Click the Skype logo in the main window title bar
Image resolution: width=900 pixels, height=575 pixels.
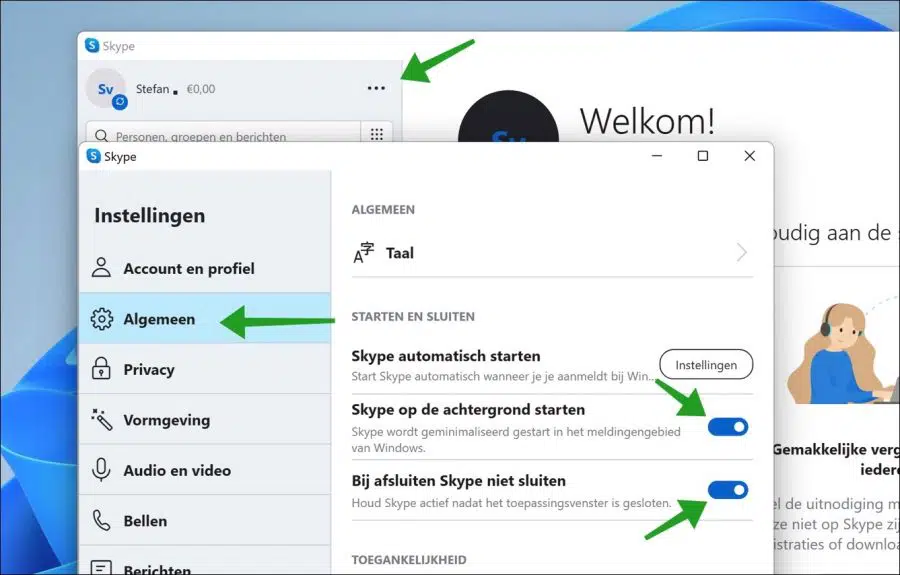coord(91,45)
